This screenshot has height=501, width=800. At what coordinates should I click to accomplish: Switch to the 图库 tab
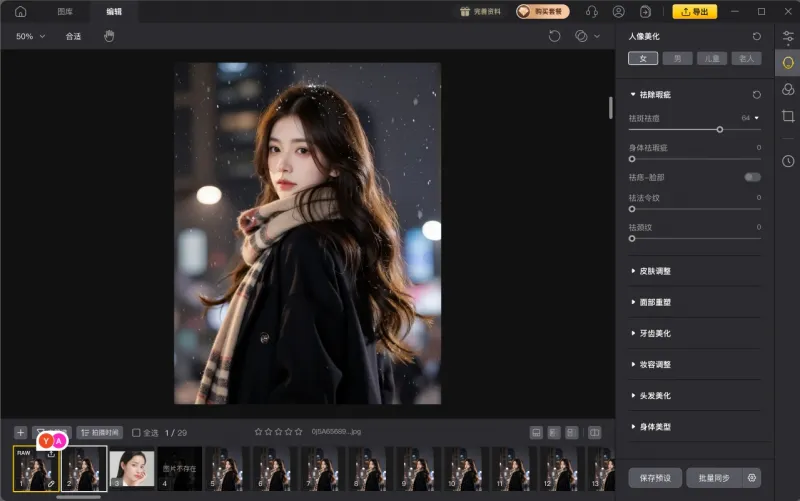[65, 12]
